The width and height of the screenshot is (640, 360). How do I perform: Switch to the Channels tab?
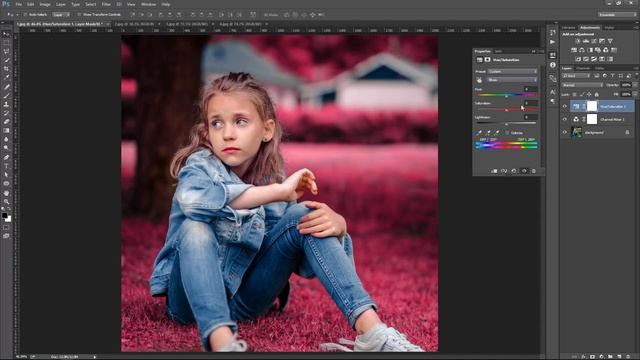(x=583, y=68)
